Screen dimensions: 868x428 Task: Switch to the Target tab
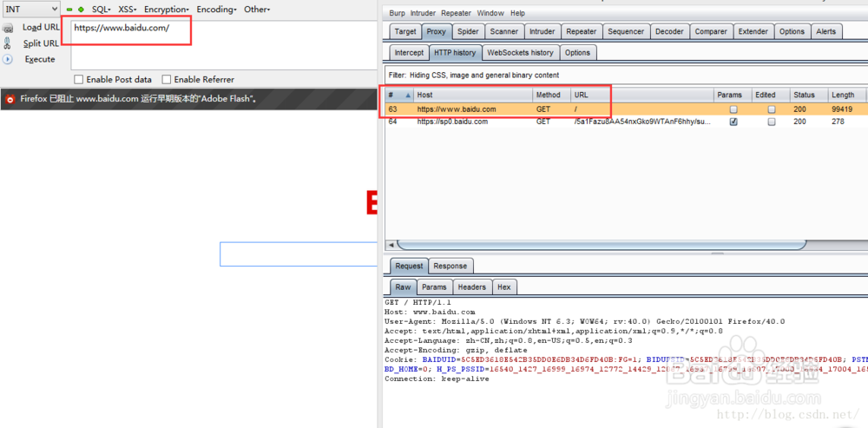pyautogui.click(x=405, y=31)
